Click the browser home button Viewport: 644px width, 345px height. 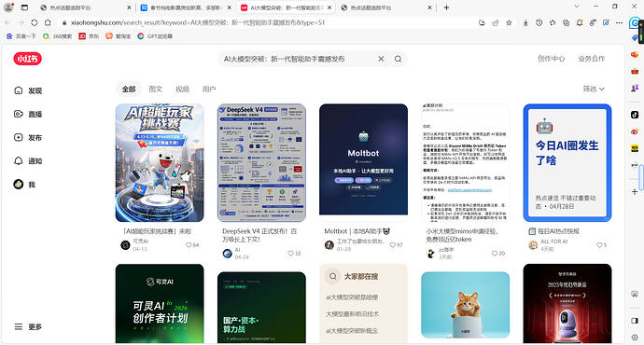[48, 23]
